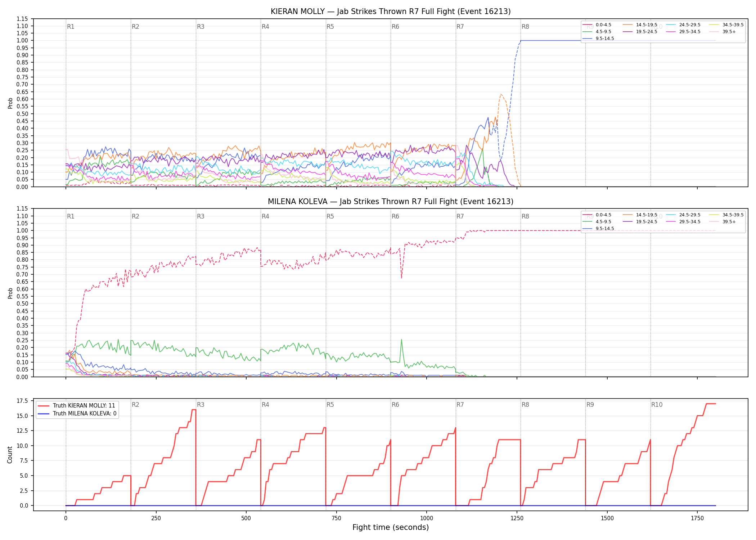Click the 1000 tick on fight time axis
The width and height of the screenshot is (756, 540).
point(427,518)
